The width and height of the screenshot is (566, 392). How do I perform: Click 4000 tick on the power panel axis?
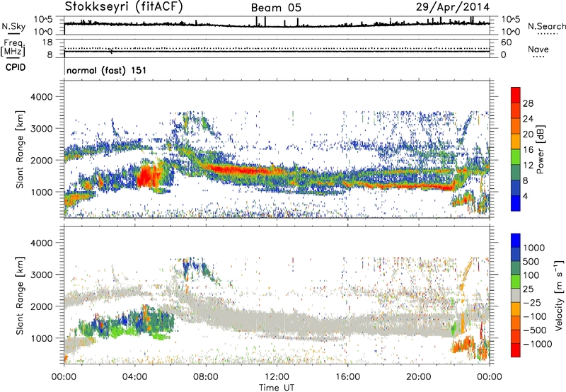(x=41, y=97)
